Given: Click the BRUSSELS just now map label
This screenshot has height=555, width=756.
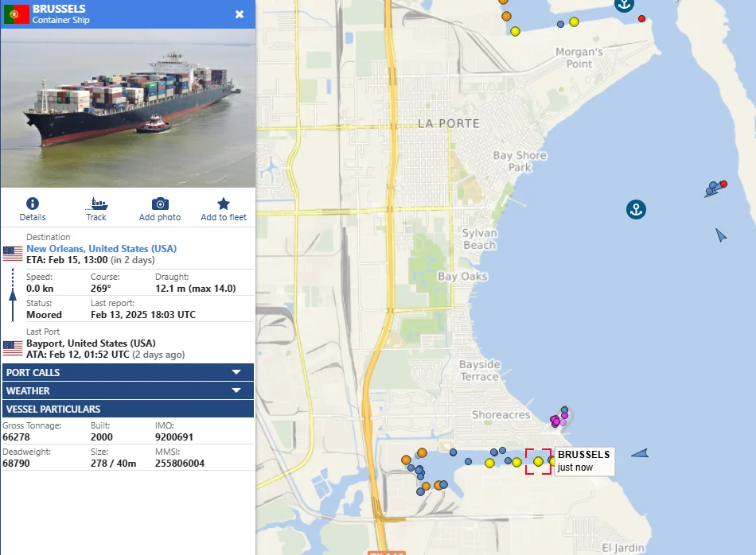Looking at the screenshot, I should click(x=584, y=461).
